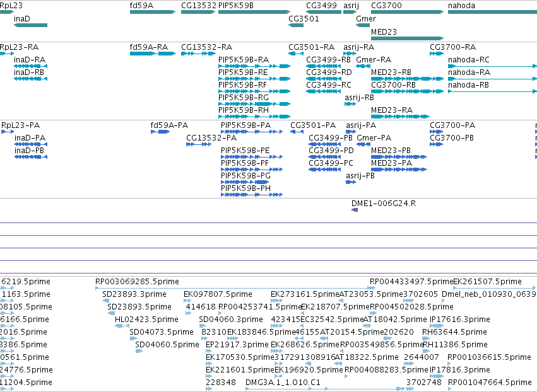
Task: Click the PIP5K59B-RA transcript label
Action: [244, 59]
